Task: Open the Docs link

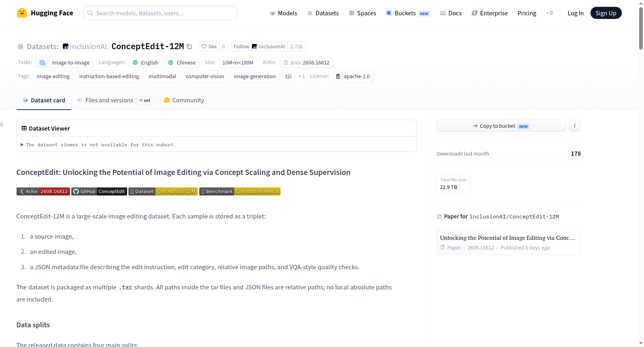Action: click(x=451, y=13)
